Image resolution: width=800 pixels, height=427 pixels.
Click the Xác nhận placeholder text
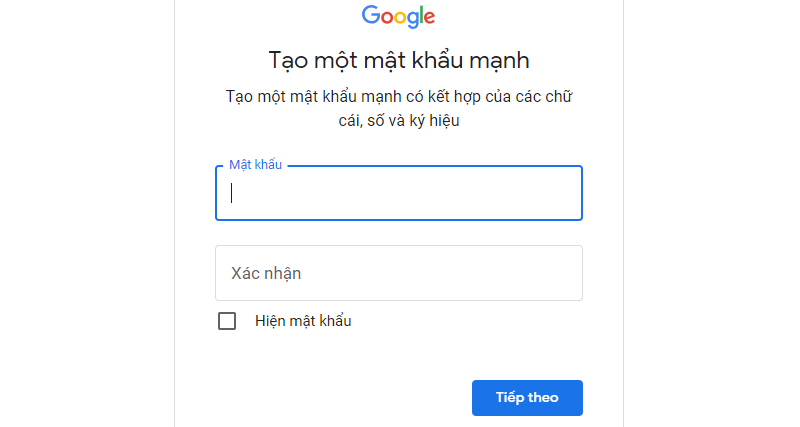[266, 273]
